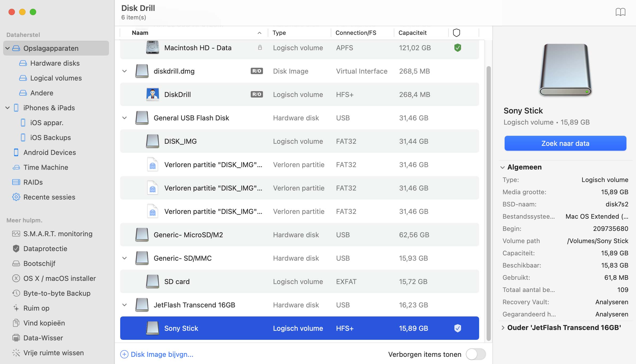Open Logical volumes in sidebar
636x364 pixels.
[56, 78]
